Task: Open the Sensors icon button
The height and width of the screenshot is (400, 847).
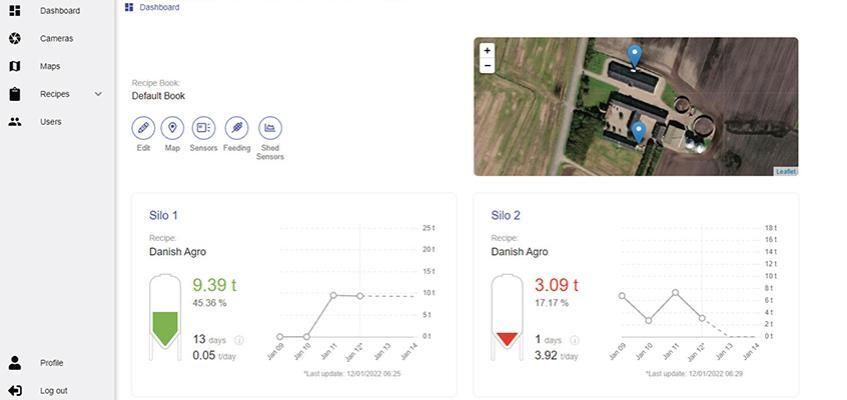Action: (x=203, y=128)
